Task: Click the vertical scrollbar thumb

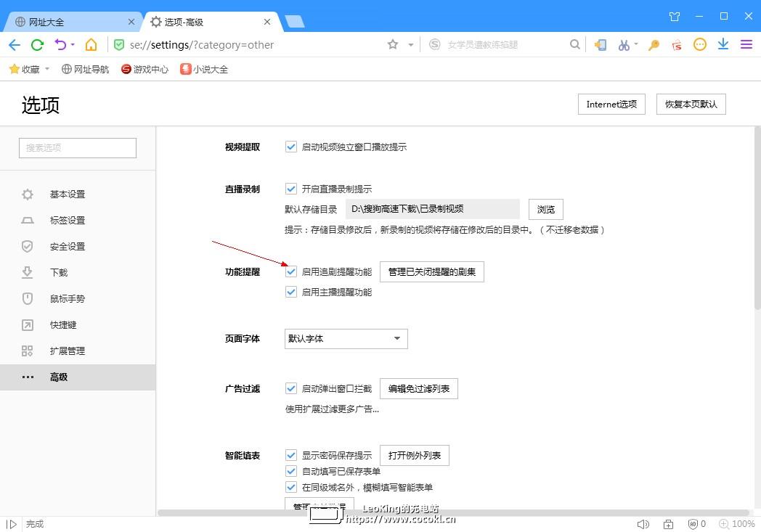Action: click(x=757, y=218)
